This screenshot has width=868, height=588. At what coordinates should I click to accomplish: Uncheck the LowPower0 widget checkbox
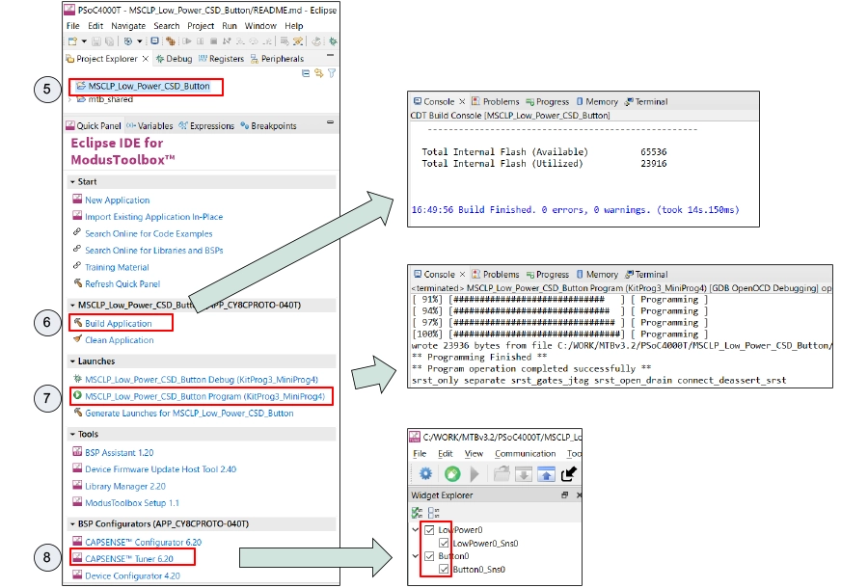[429, 530]
